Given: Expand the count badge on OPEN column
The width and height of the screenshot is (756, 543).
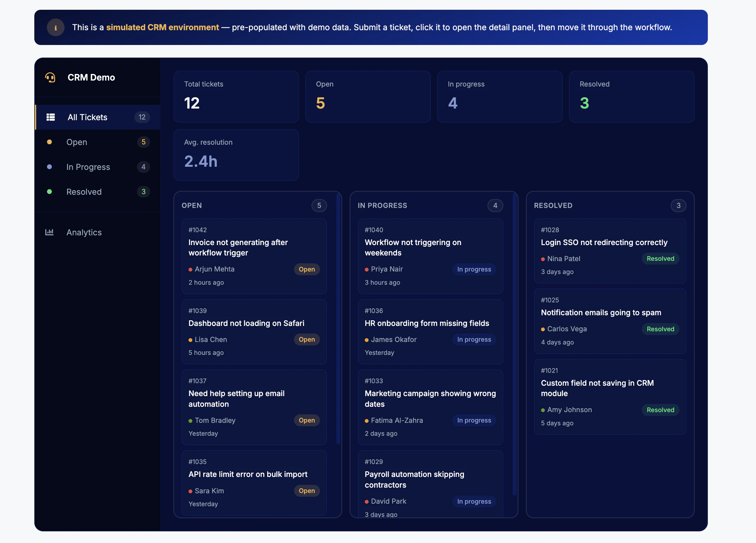Looking at the screenshot, I should coord(319,205).
